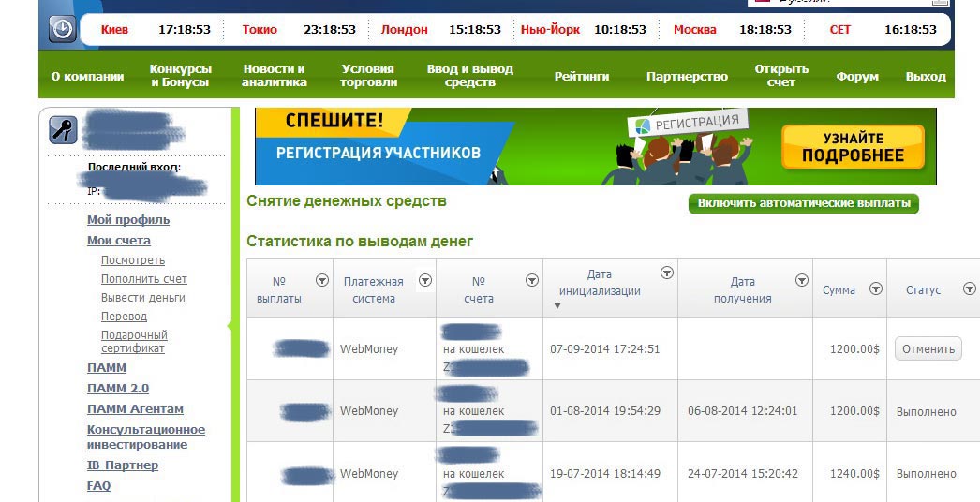Open filter icon for № счета column
980x502 pixels.
(532, 280)
